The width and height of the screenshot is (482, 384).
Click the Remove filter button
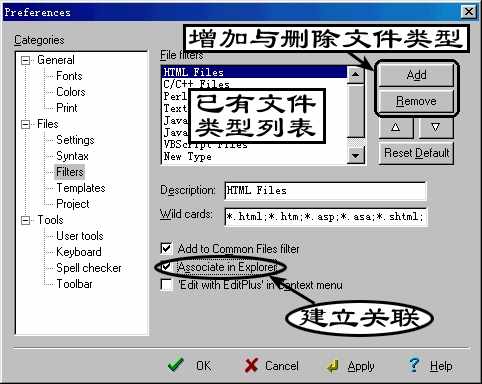416,101
